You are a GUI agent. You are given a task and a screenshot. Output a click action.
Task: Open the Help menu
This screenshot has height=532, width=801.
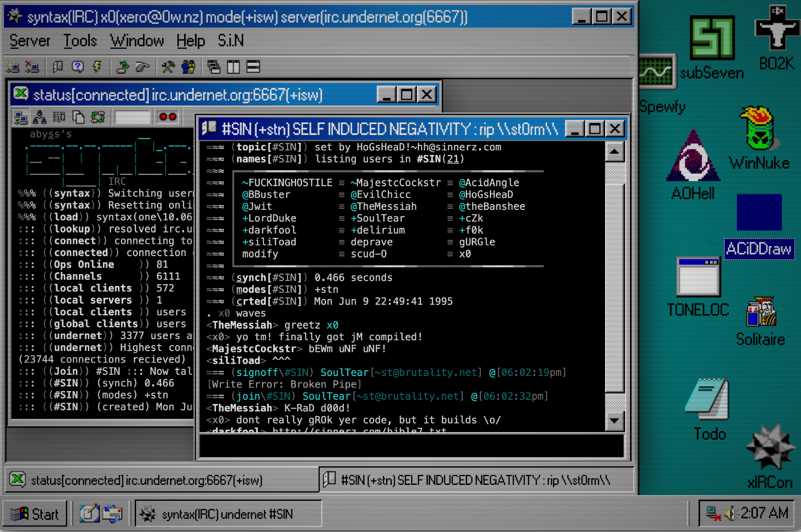coord(191,41)
